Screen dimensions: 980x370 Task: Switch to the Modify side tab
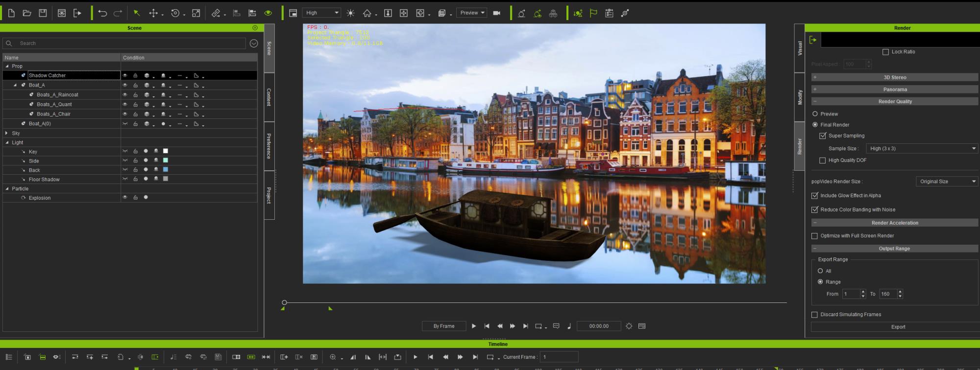[x=800, y=97]
